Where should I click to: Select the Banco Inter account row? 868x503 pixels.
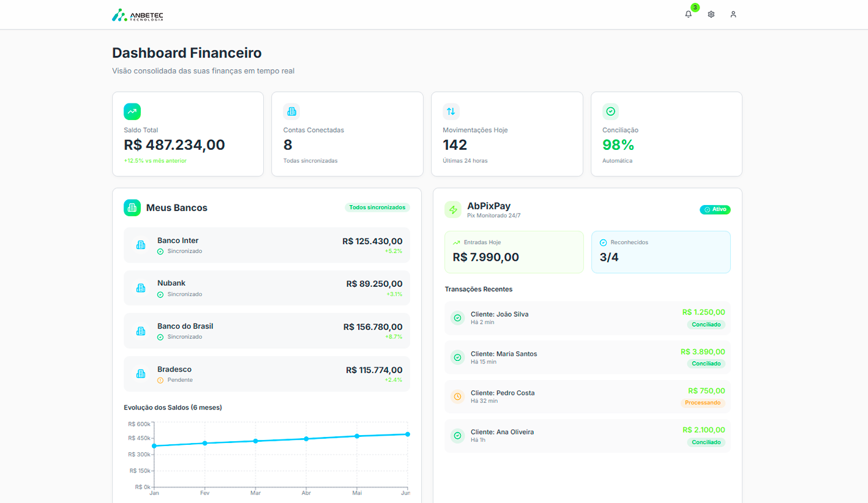[267, 245]
